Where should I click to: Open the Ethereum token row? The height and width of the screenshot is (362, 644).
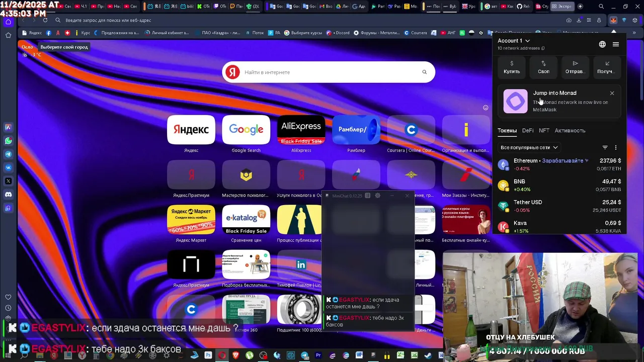[559, 164]
